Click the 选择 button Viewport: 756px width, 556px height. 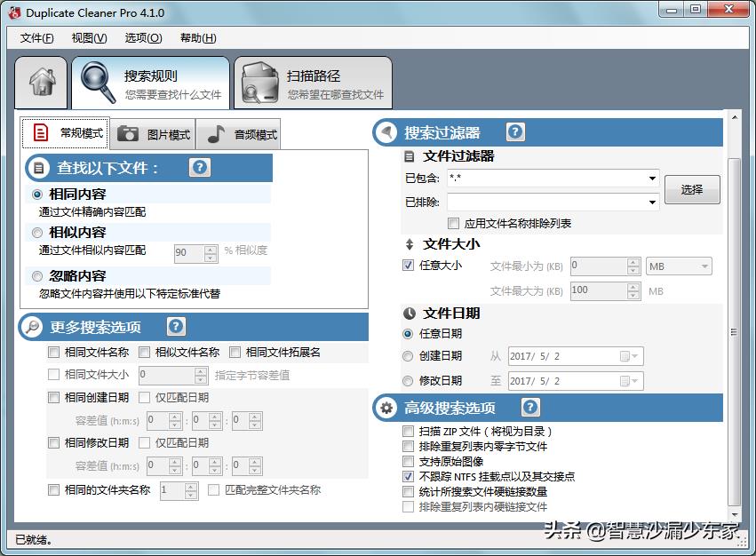click(x=692, y=189)
